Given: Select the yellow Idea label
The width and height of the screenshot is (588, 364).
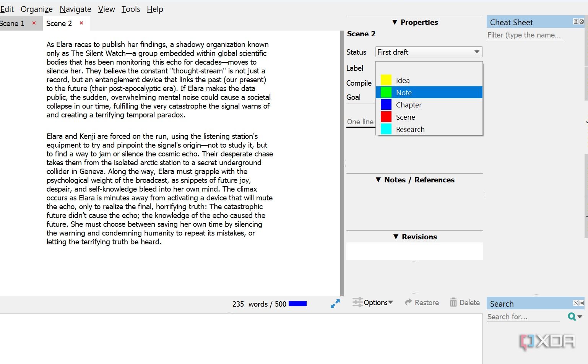Looking at the screenshot, I should pos(429,80).
